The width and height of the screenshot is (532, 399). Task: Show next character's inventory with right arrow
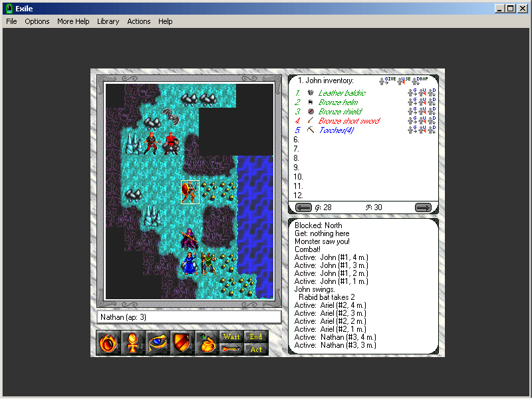pos(423,207)
